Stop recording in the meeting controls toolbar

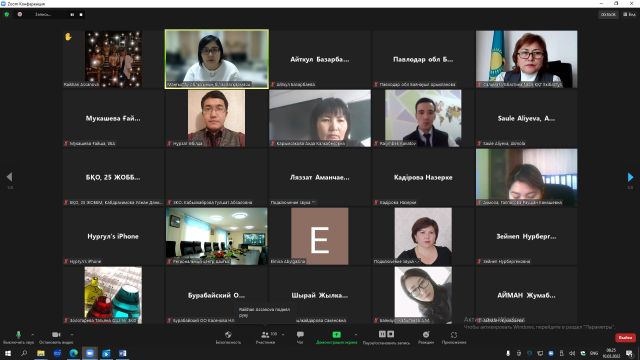point(391,334)
